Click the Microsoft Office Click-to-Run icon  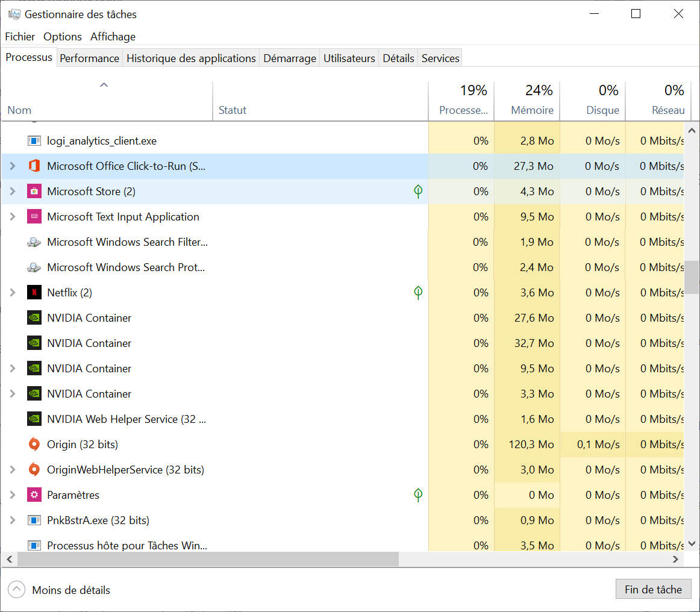coord(34,166)
